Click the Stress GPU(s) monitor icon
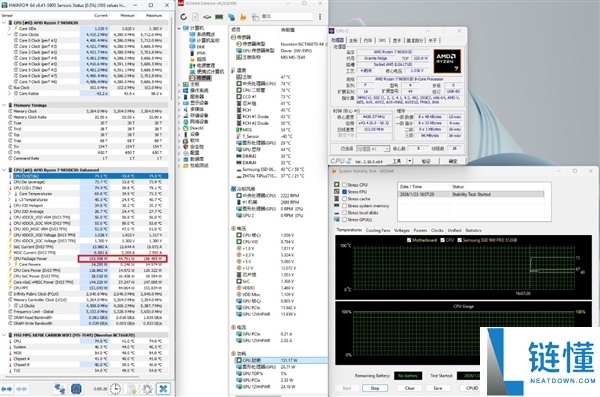The image size is (600, 397). point(337,219)
